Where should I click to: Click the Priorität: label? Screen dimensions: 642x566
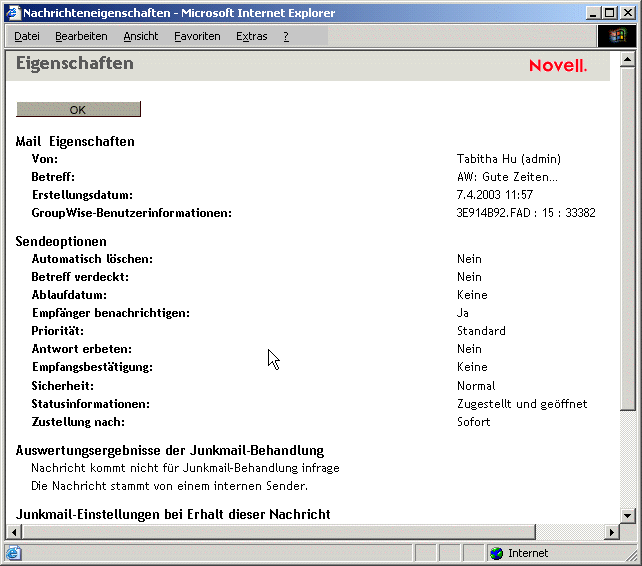(x=57, y=331)
